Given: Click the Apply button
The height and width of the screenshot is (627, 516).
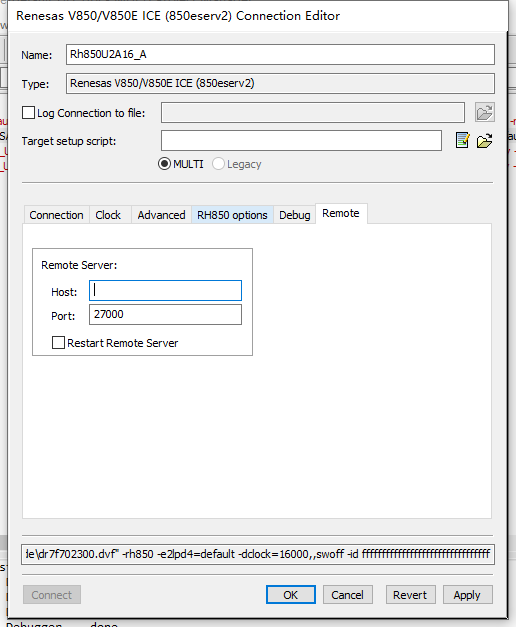Looking at the screenshot, I should (x=468, y=595).
